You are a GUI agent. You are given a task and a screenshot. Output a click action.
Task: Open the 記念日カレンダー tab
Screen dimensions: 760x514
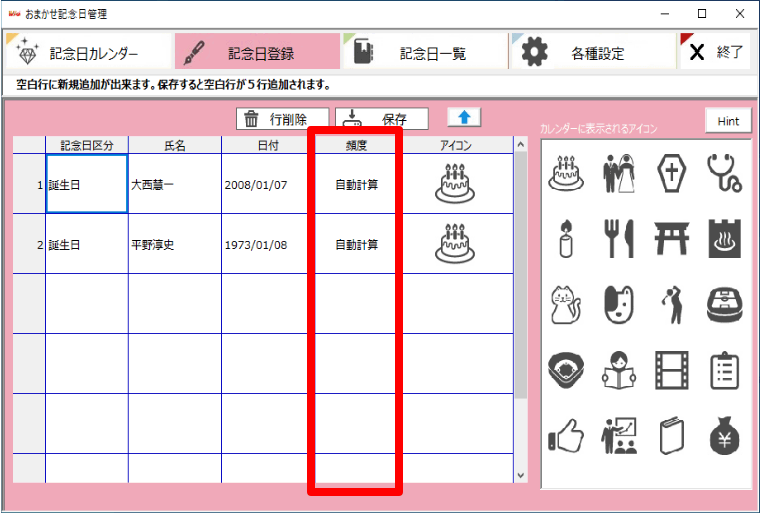(x=88, y=51)
